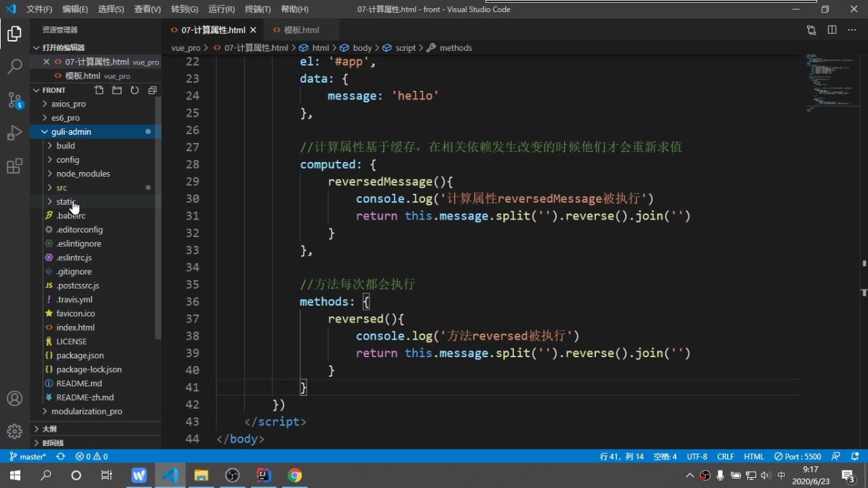Open the Extensions view
The width and height of the screenshot is (868, 488).
coord(14,166)
